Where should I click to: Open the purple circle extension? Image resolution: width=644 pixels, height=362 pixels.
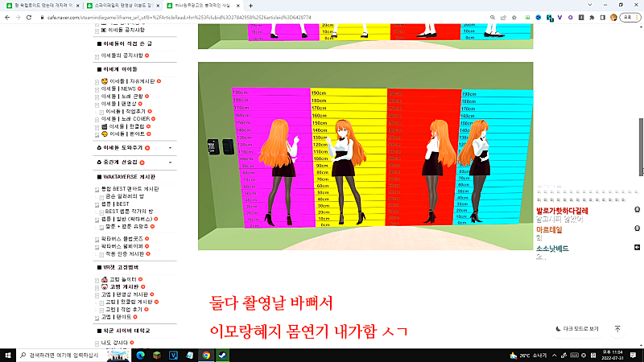pos(571,18)
